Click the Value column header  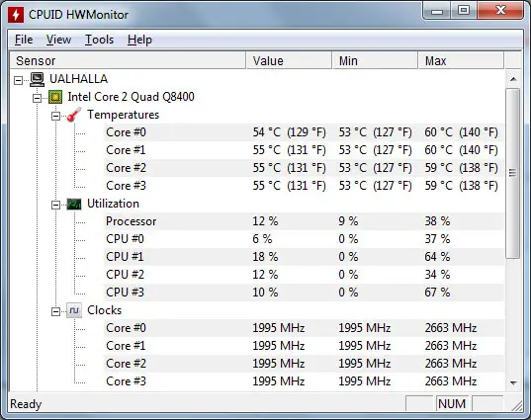[x=289, y=60]
